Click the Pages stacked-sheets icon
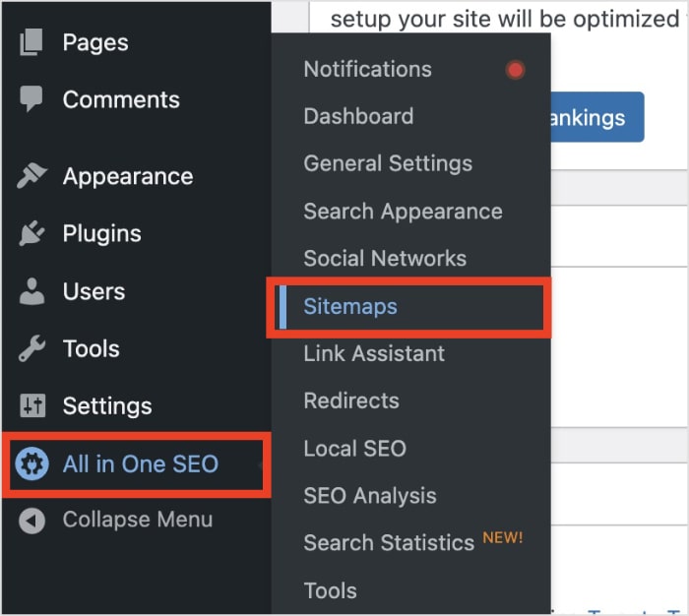Screen dimensions: 689x616 tap(31, 42)
